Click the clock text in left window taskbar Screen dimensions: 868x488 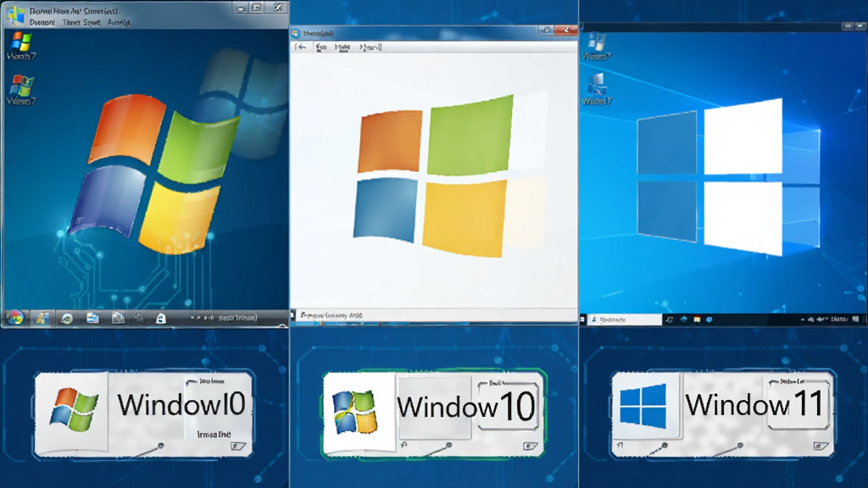237,318
